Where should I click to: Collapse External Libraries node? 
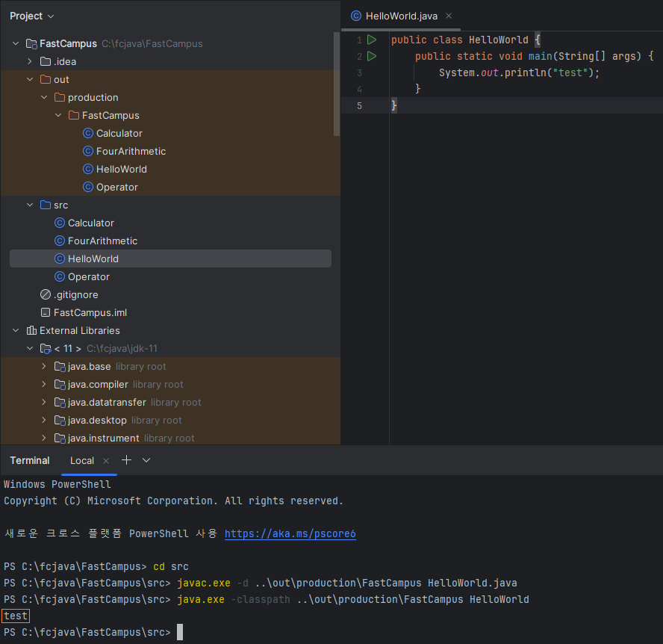point(16,330)
